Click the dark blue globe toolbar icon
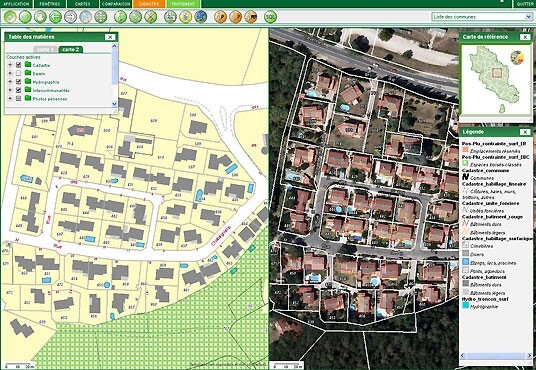 coord(201,17)
